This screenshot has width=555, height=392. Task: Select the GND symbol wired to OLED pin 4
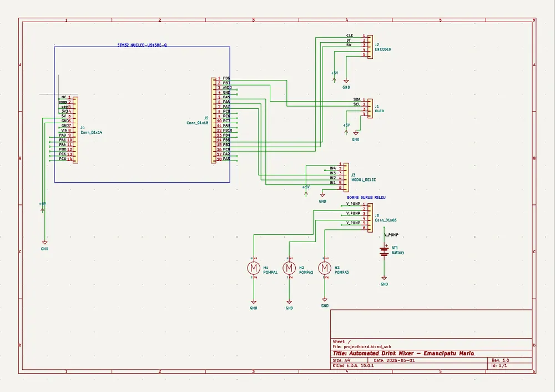pyautogui.click(x=356, y=137)
